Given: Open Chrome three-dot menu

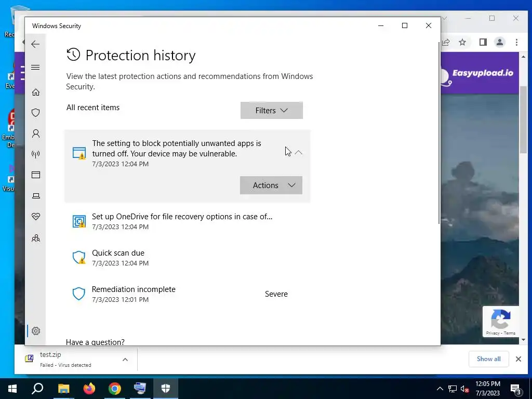Looking at the screenshot, I should tap(516, 42).
